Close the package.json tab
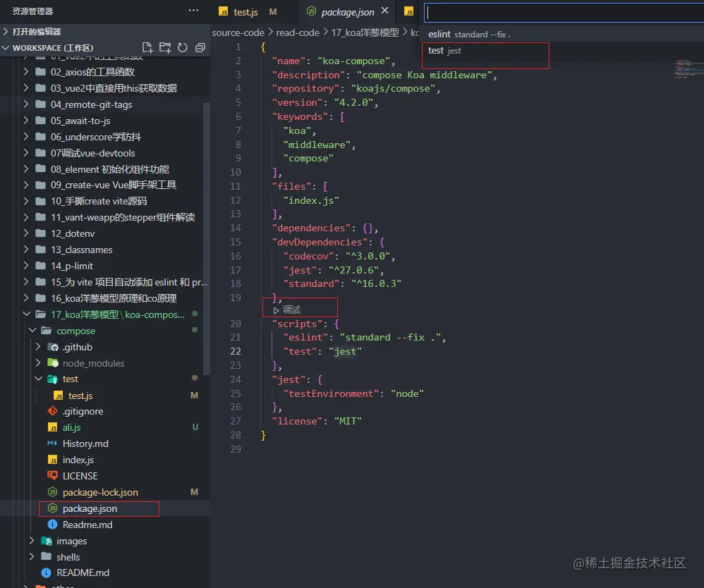704x588 pixels. point(384,11)
